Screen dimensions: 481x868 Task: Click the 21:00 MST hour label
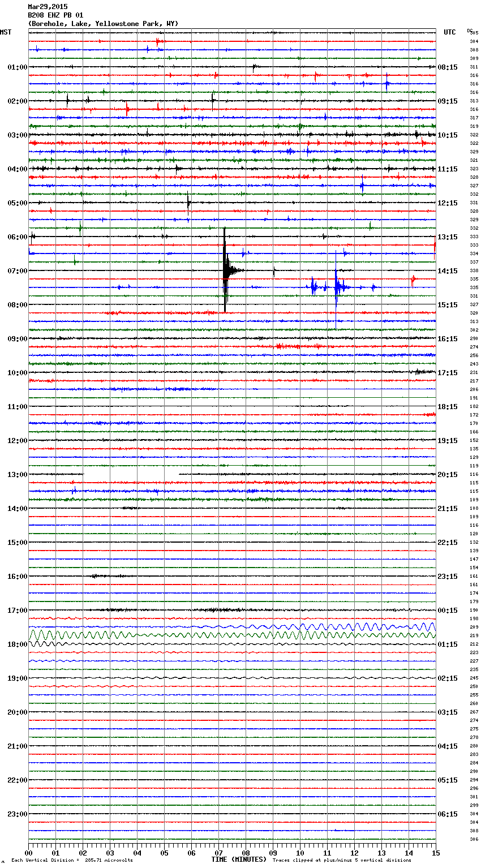(18, 746)
